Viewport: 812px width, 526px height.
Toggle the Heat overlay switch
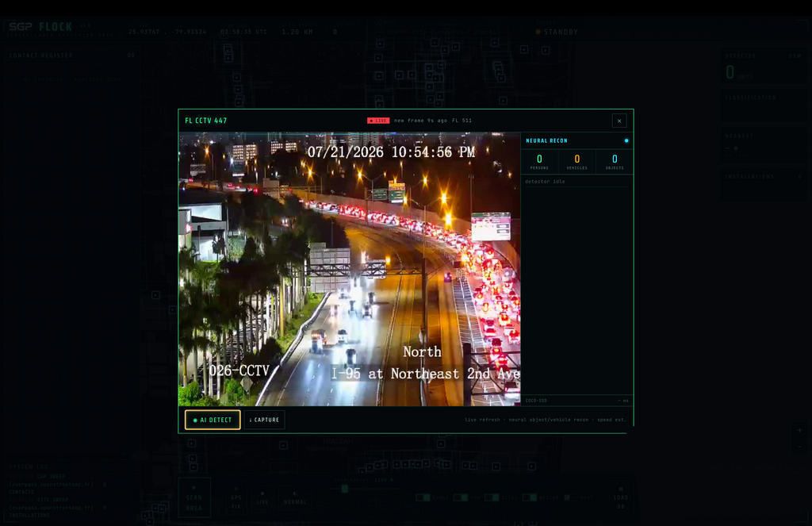pyautogui.click(x=571, y=497)
